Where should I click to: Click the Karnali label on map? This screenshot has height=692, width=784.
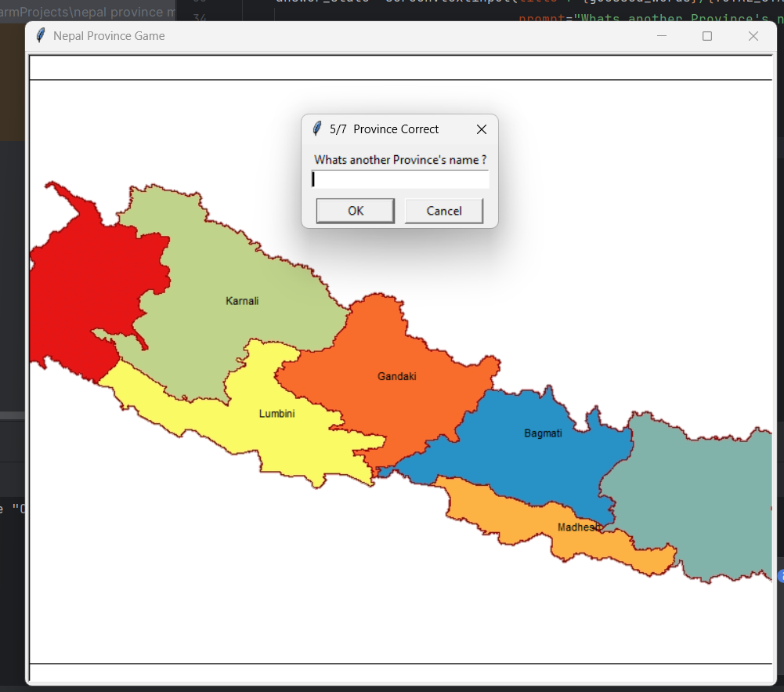pyautogui.click(x=242, y=301)
